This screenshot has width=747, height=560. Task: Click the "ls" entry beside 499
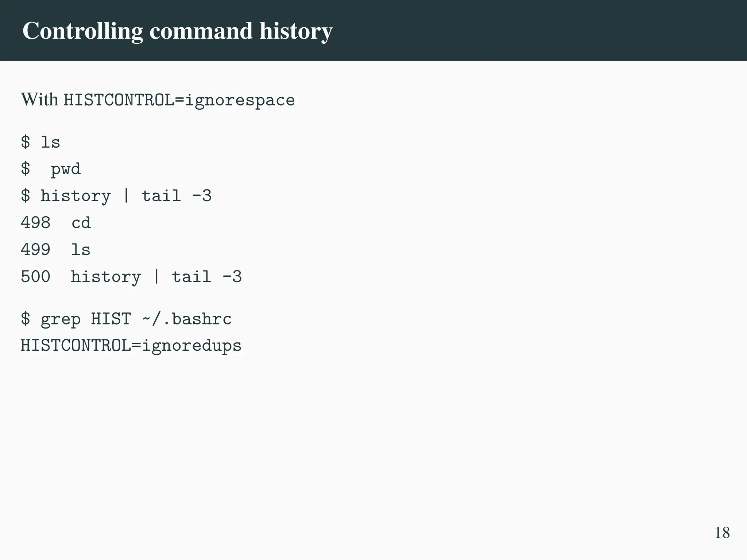point(81,250)
